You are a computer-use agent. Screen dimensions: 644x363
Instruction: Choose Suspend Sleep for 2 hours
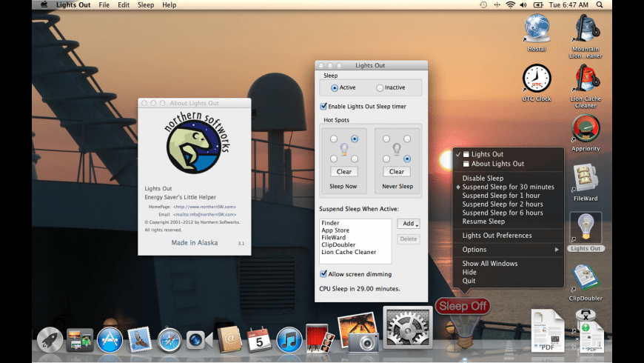(x=503, y=204)
